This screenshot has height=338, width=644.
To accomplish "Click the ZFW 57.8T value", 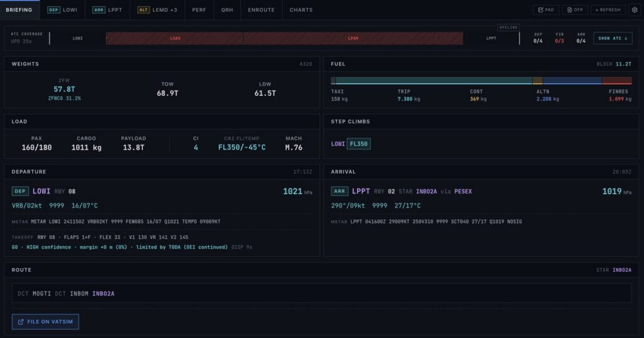I will pyautogui.click(x=64, y=89).
